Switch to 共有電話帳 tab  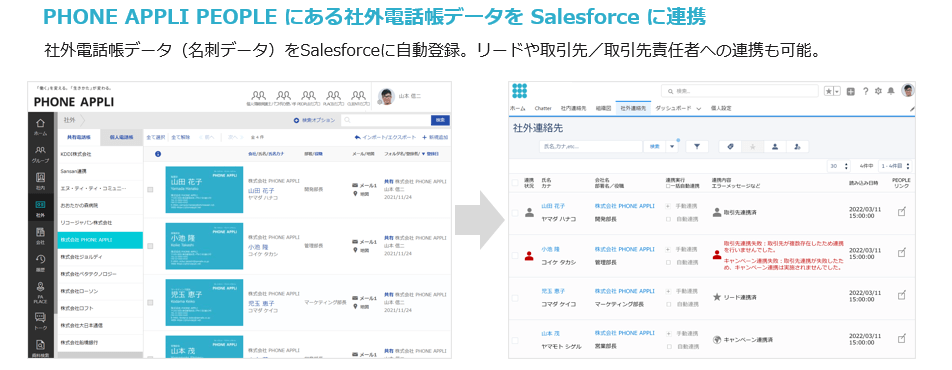tap(79, 137)
